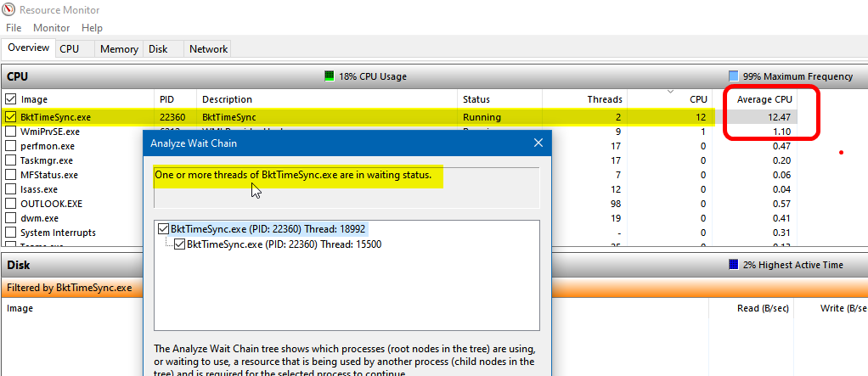Open the Help menu
868x376 pixels.
point(92,28)
